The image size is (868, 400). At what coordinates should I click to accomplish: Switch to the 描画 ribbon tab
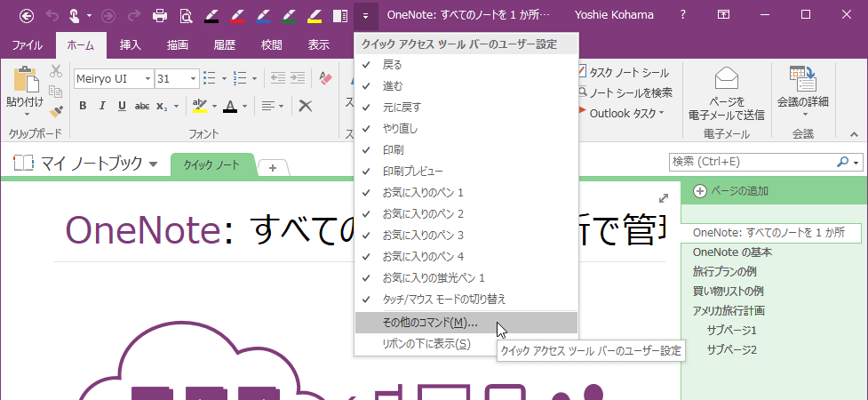(178, 46)
